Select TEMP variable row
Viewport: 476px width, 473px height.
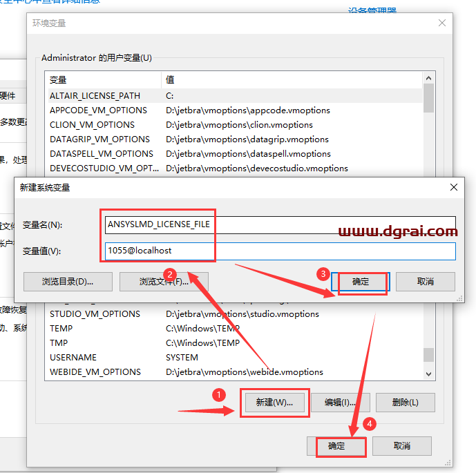pyautogui.click(x=235, y=329)
